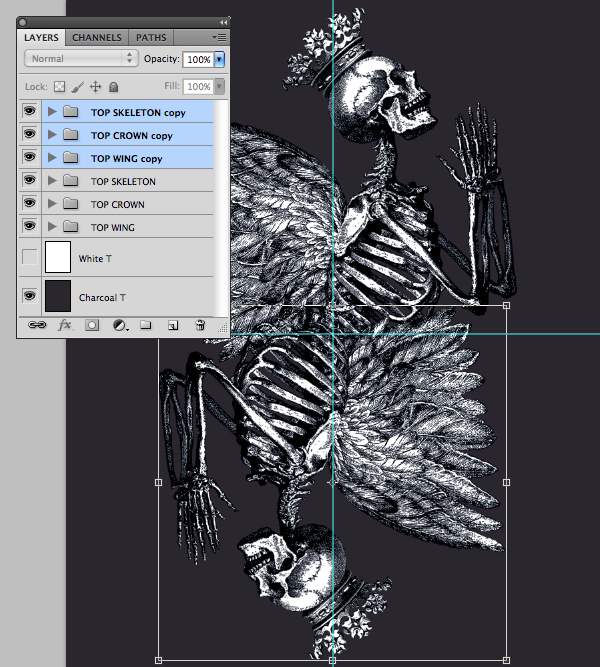Expand the TOP SKELETON group

click(x=52, y=181)
